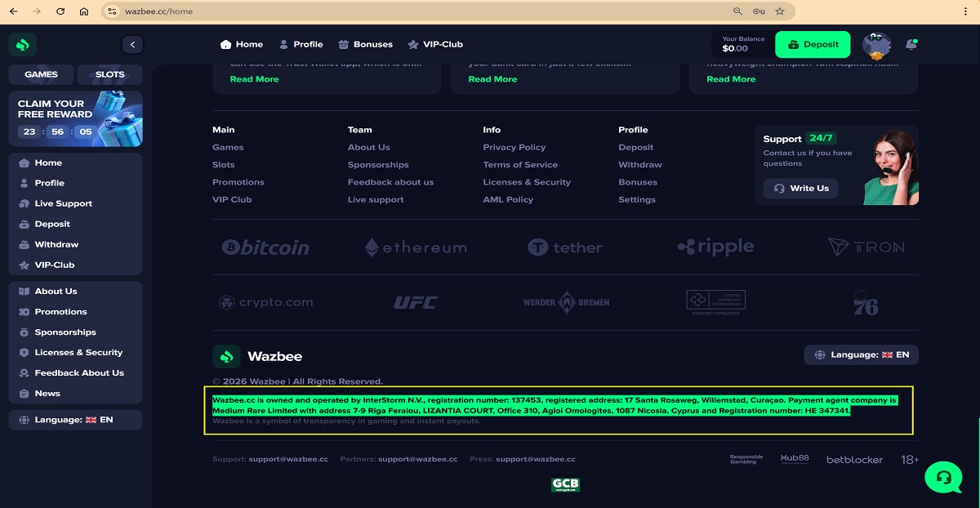Click the Claim Your Free Reward banner
The width and height of the screenshot is (980, 508).
click(x=75, y=118)
